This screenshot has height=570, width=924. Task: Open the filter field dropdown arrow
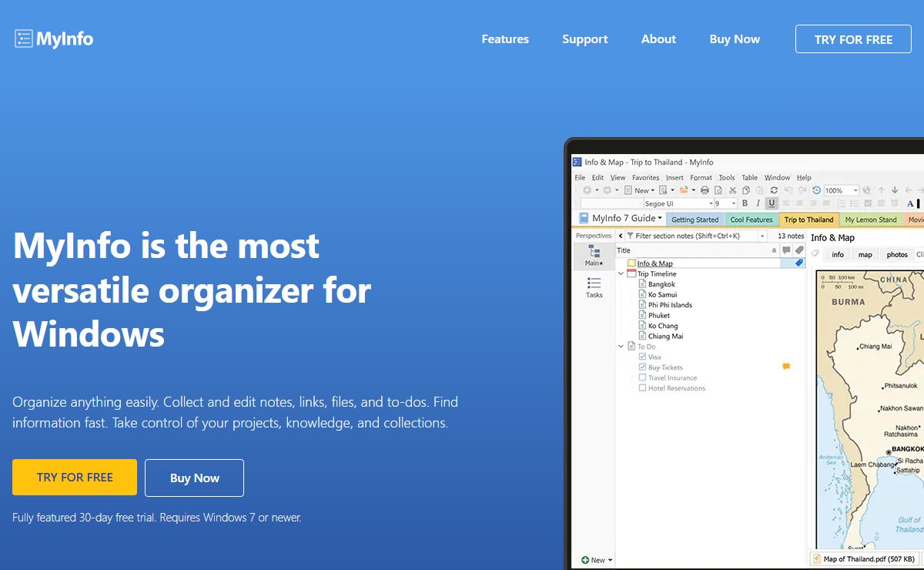tap(762, 236)
